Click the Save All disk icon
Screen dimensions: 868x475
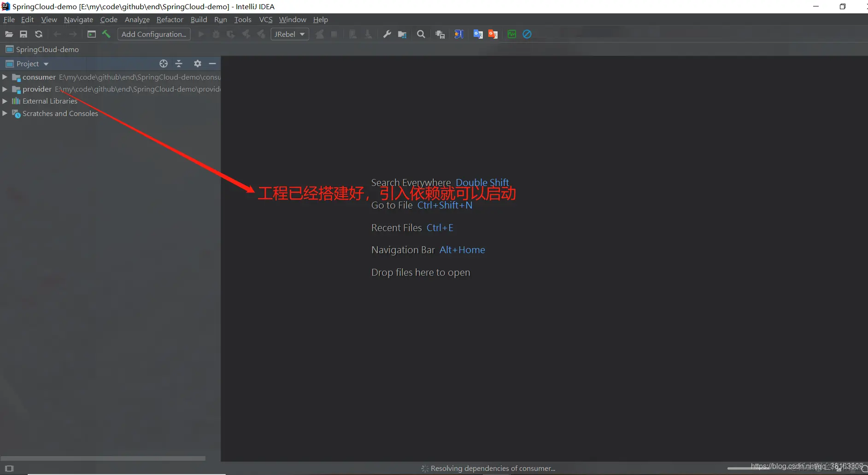pyautogui.click(x=23, y=34)
